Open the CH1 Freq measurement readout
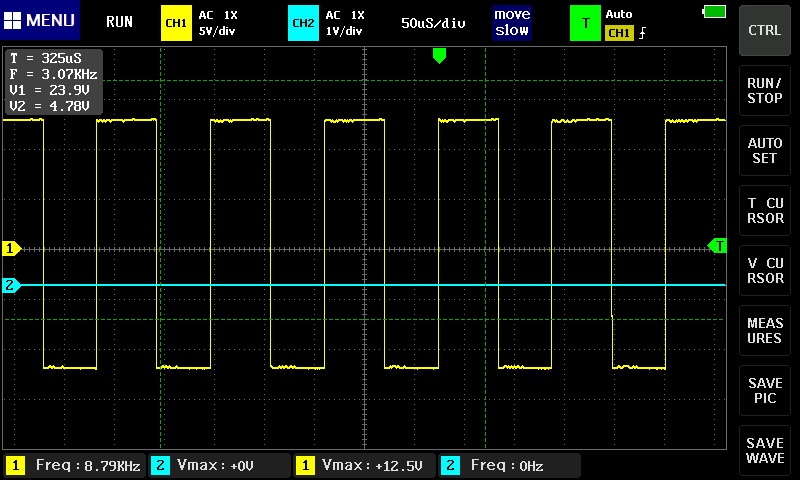800x480 pixels. click(x=74, y=465)
